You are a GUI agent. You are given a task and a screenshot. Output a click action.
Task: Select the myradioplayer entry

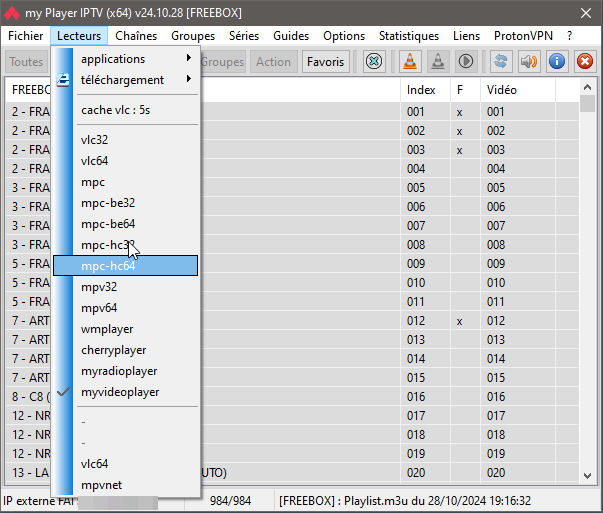pos(125,371)
